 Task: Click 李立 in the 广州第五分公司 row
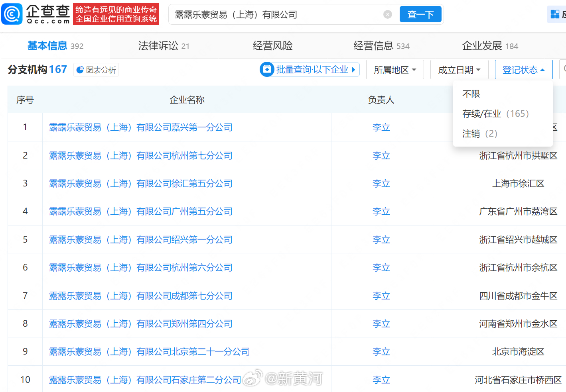(x=381, y=212)
